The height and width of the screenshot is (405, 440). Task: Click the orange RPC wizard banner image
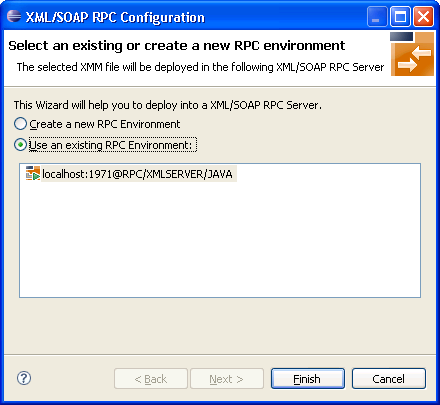[x=412, y=54]
